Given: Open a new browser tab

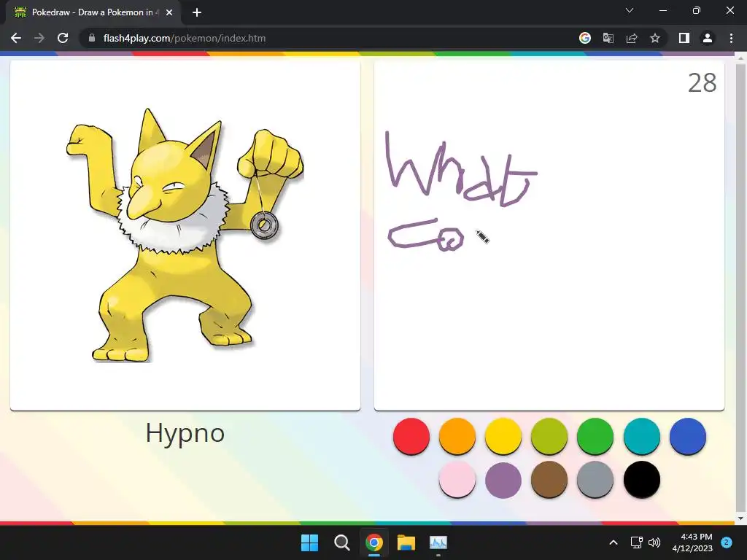Looking at the screenshot, I should pos(197,12).
